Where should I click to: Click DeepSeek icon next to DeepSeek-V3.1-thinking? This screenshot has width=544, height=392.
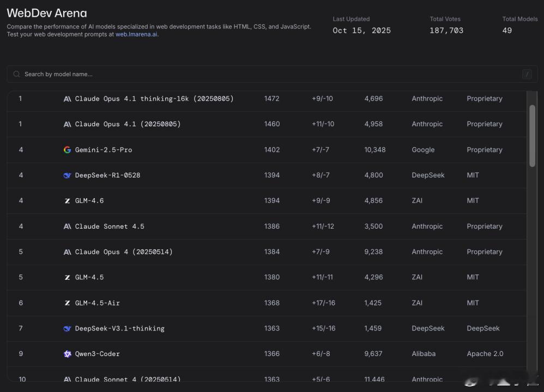click(67, 328)
